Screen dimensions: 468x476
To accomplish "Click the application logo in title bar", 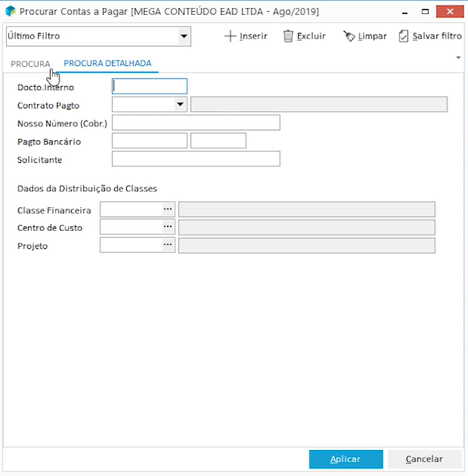I will pyautogui.click(x=10, y=11).
